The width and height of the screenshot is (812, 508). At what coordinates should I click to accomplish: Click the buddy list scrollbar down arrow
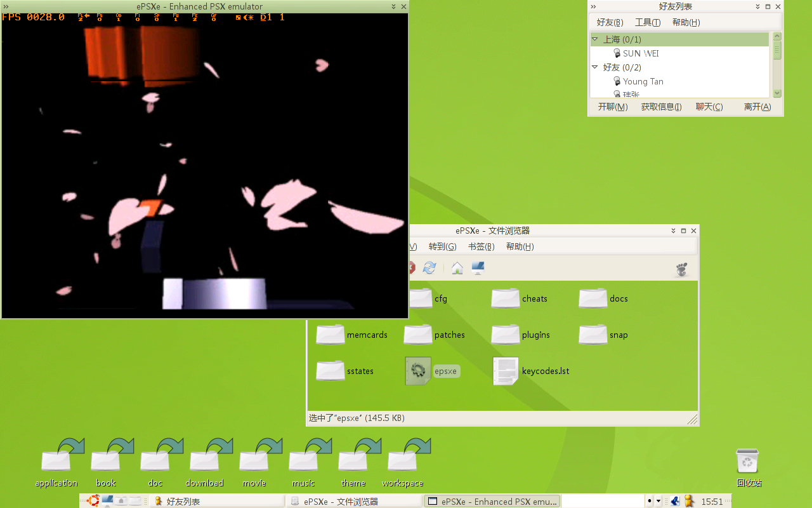tap(777, 93)
